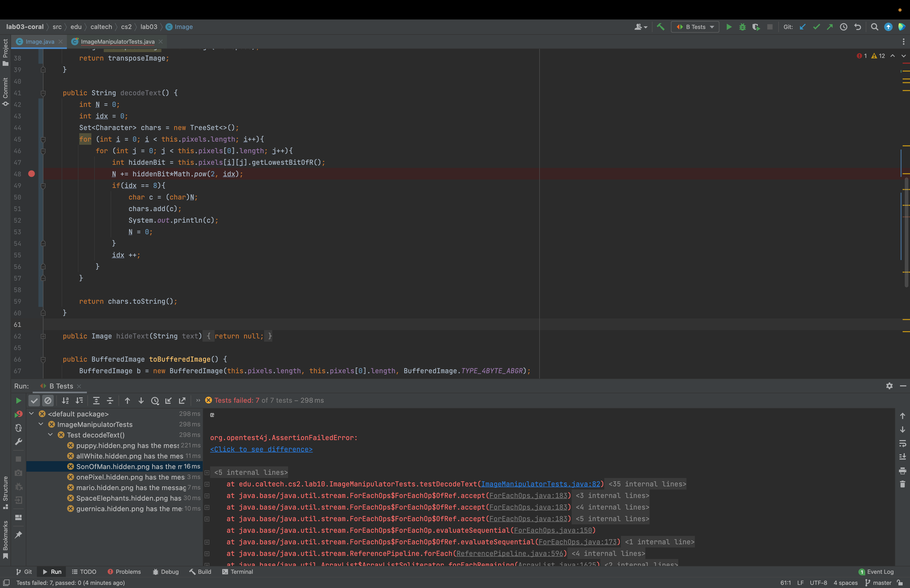Collapse the Test decodeText() tree node

(50, 435)
